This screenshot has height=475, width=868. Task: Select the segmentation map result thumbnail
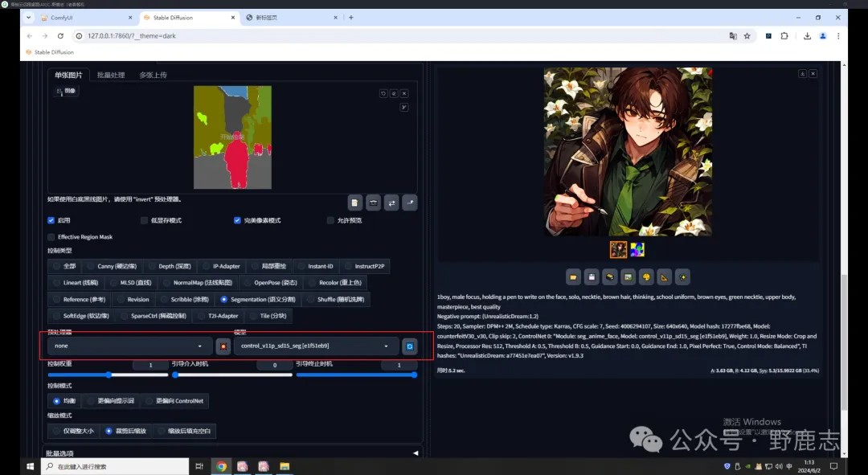(637, 250)
